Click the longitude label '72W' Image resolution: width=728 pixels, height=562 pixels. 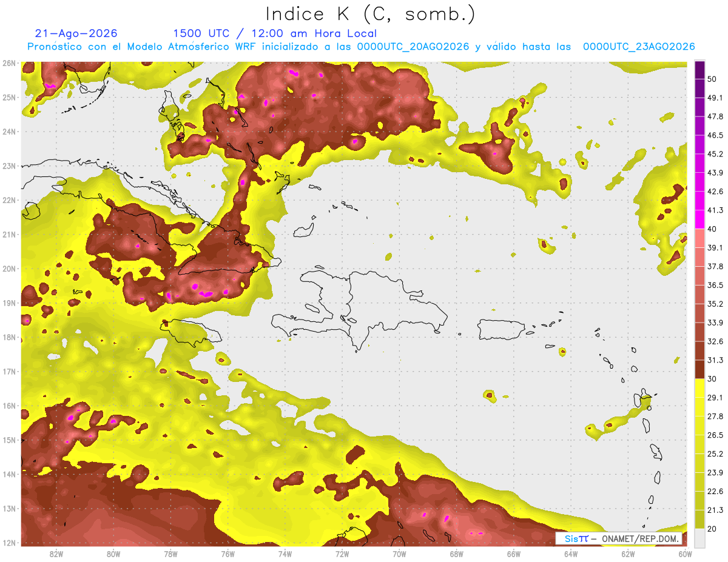[x=342, y=554]
